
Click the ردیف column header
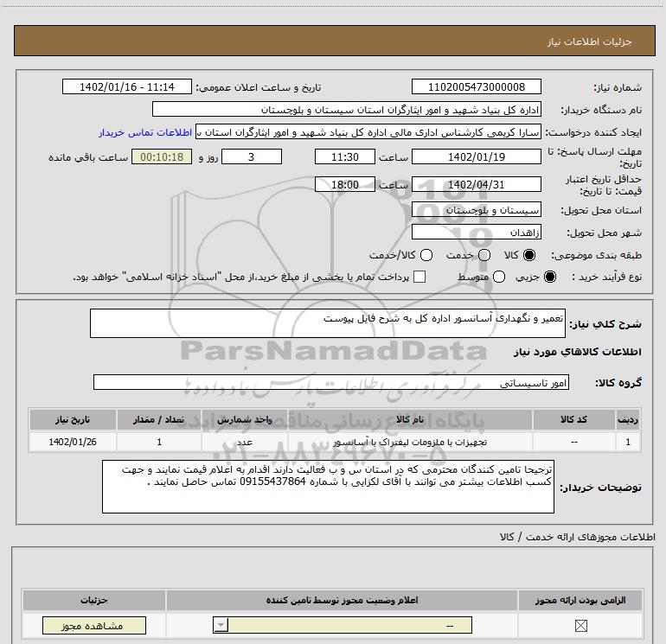[628, 419]
